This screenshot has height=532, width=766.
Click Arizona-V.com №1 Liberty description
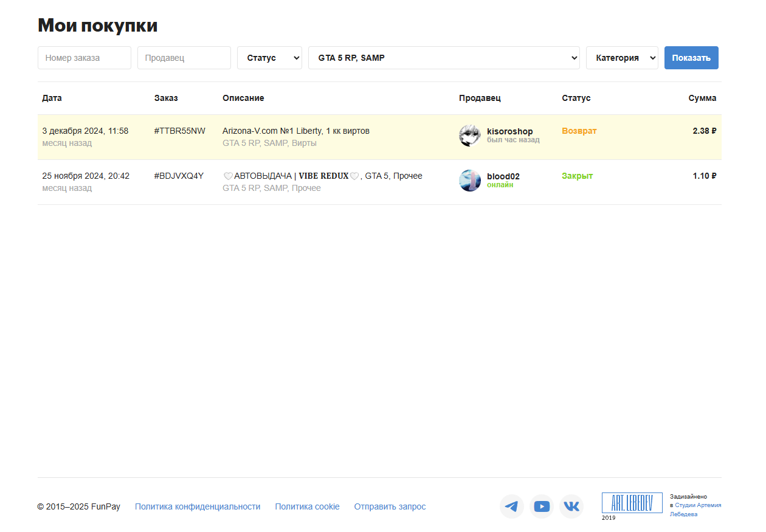point(296,131)
